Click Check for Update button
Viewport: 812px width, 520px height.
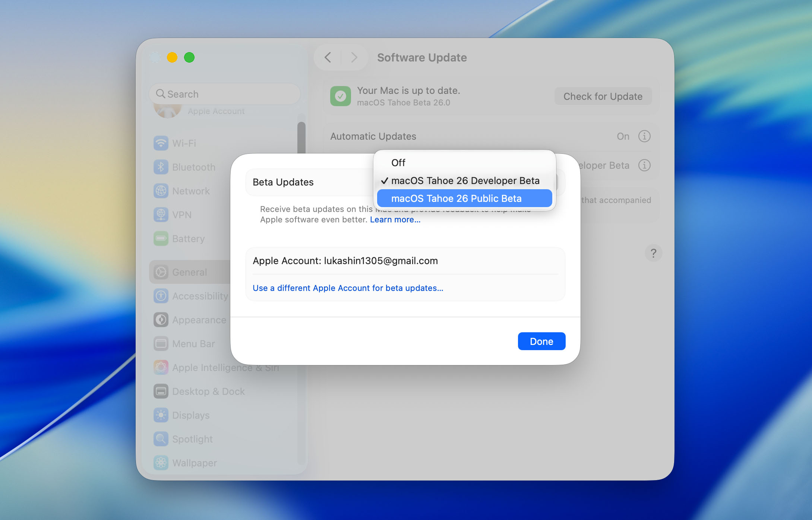pos(603,96)
